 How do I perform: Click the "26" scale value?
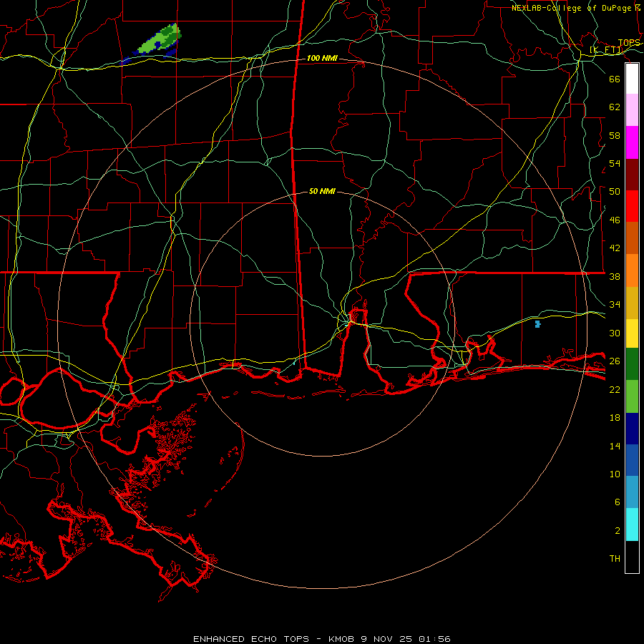point(615,361)
